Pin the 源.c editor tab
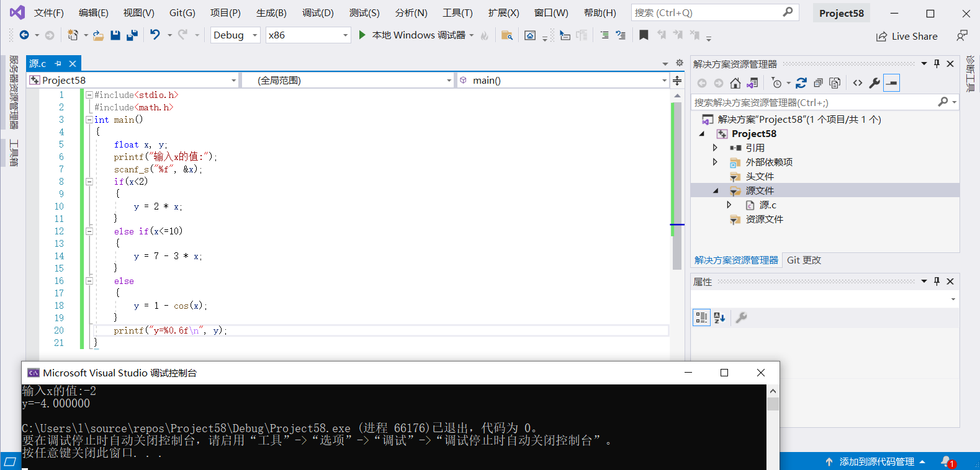980x470 pixels. click(x=58, y=63)
